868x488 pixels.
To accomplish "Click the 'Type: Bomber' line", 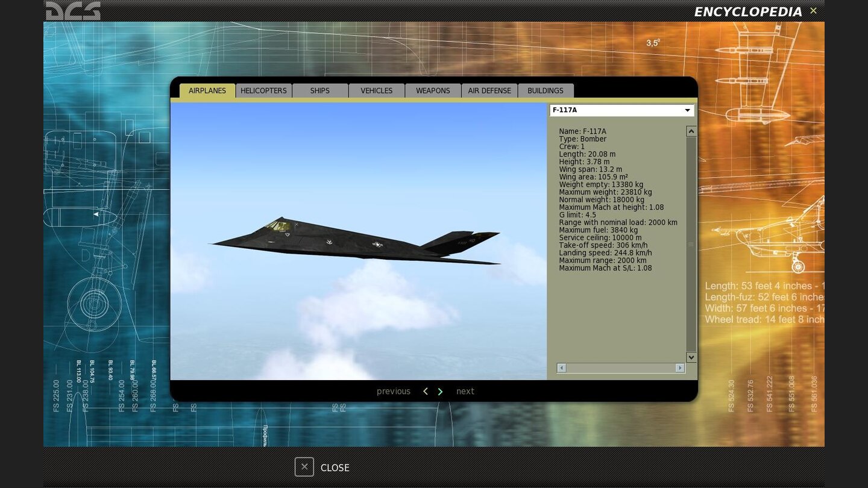I will pos(582,139).
